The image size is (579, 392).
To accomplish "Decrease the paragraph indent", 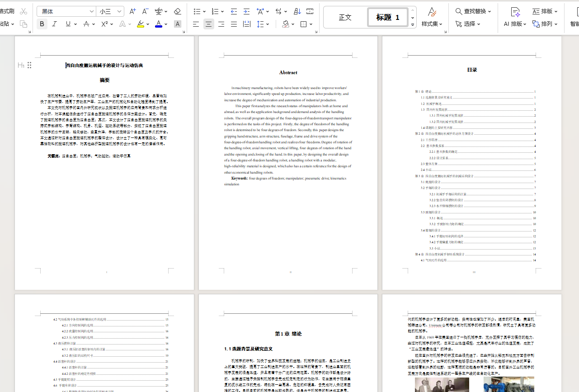I will click(x=234, y=11).
